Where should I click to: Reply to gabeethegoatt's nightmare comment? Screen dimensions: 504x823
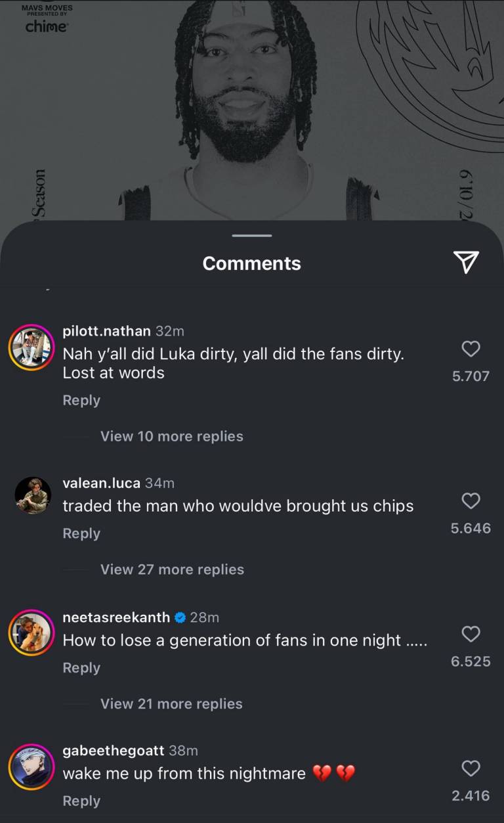click(81, 801)
